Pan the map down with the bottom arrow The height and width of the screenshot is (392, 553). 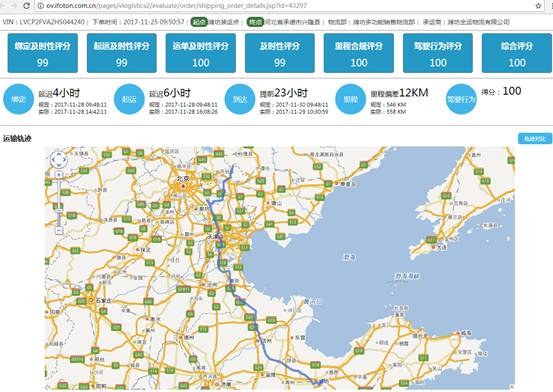pyautogui.click(x=59, y=165)
